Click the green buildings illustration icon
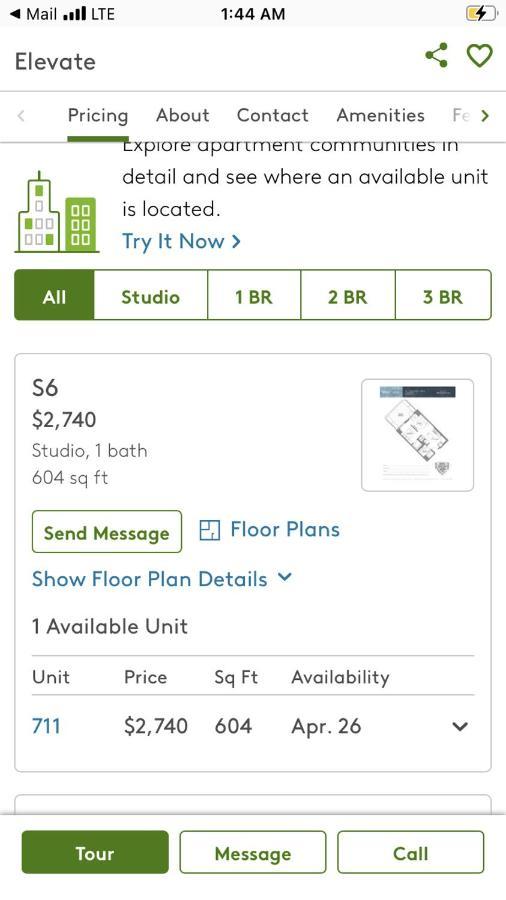 (x=57, y=212)
